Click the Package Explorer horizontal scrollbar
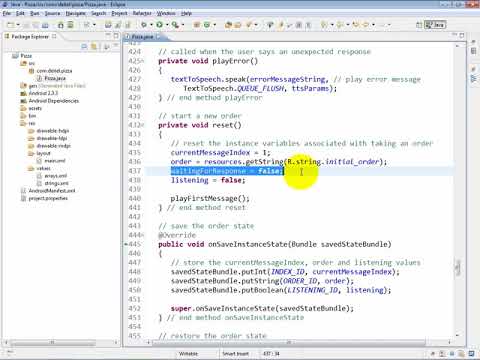The width and height of the screenshot is (480, 360). (53, 342)
